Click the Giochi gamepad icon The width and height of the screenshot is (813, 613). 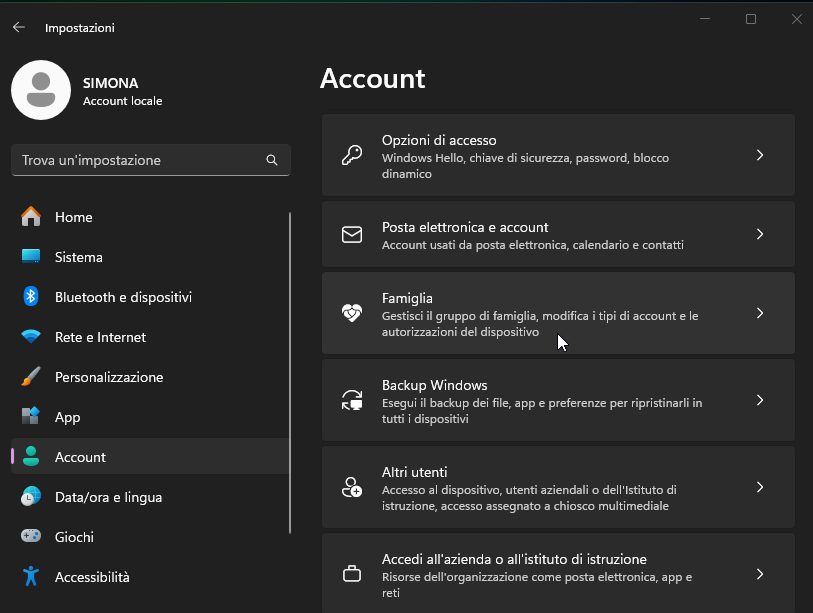tap(31, 536)
